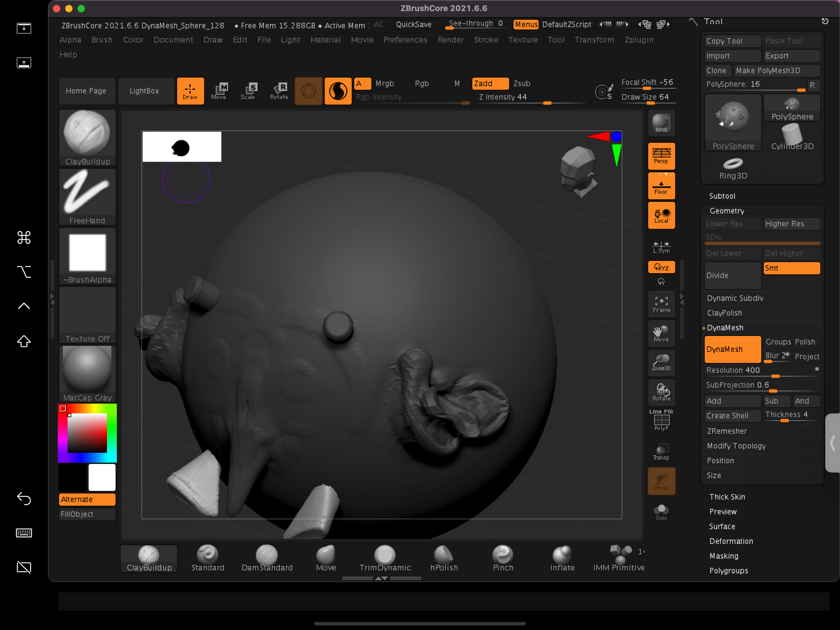Click the QuickSave button

point(414,25)
